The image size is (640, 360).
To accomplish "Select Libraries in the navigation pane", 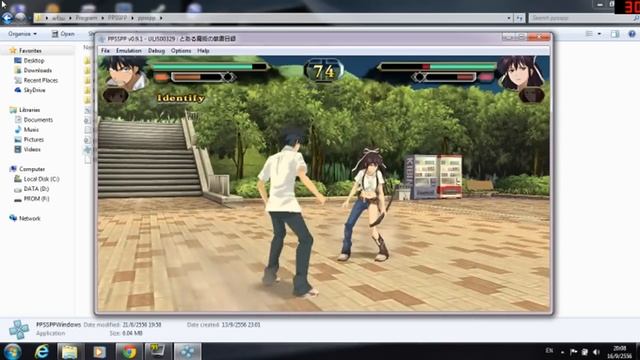I will coord(29,110).
